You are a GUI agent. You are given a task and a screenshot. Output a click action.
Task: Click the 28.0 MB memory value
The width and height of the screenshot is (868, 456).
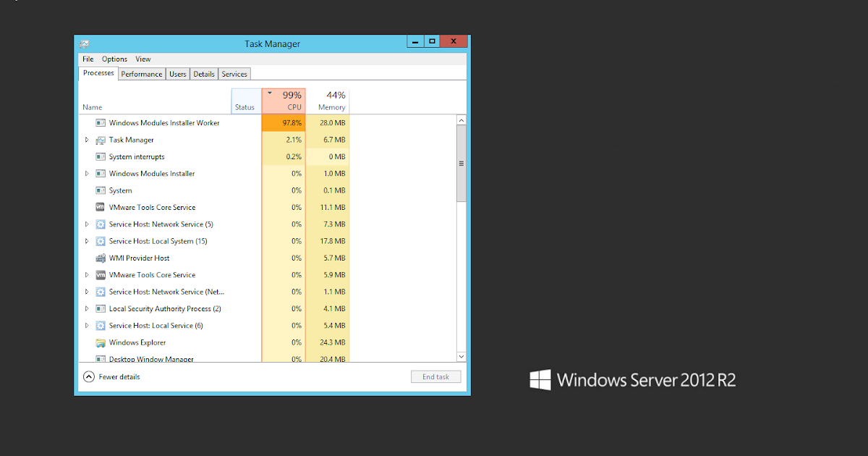tap(333, 123)
